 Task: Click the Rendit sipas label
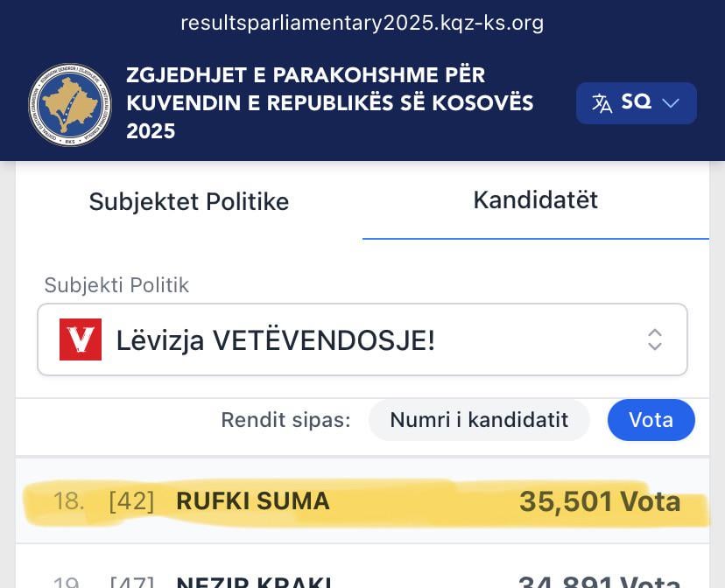tap(285, 420)
